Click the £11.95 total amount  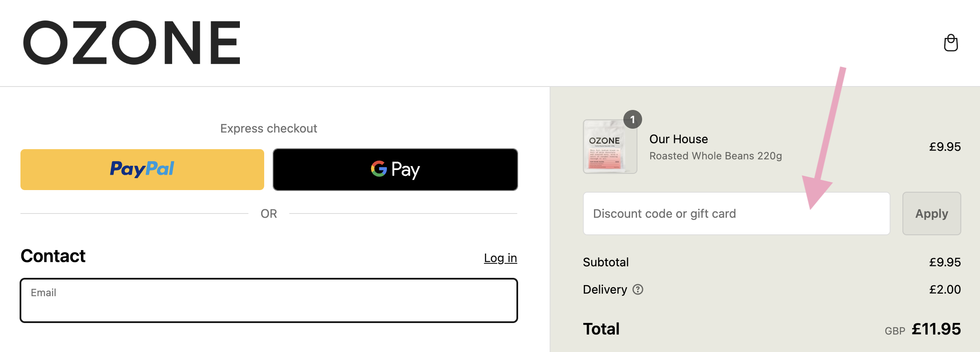click(936, 329)
